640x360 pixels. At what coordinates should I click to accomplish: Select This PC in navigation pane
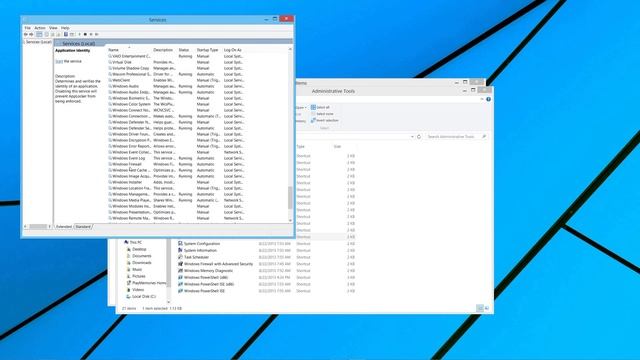pyautogui.click(x=133, y=242)
